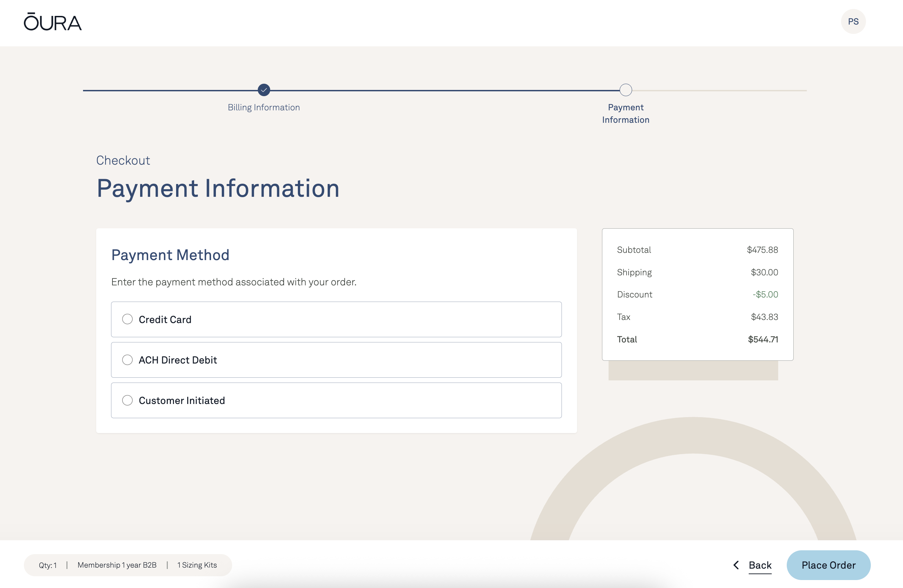This screenshot has width=903, height=588.
Task: Click the large Payment Information page title
Action: [218, 189]
